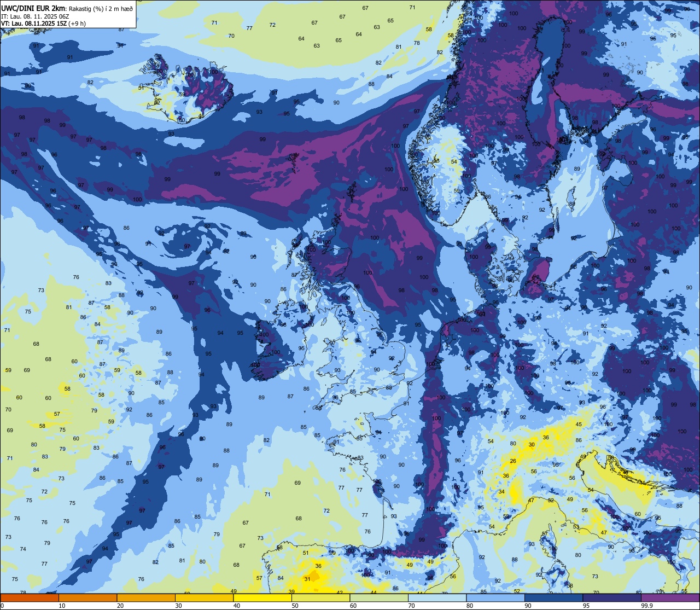
Task: Click the map value "26" over the Alps
Action: [x=513, y=461]
